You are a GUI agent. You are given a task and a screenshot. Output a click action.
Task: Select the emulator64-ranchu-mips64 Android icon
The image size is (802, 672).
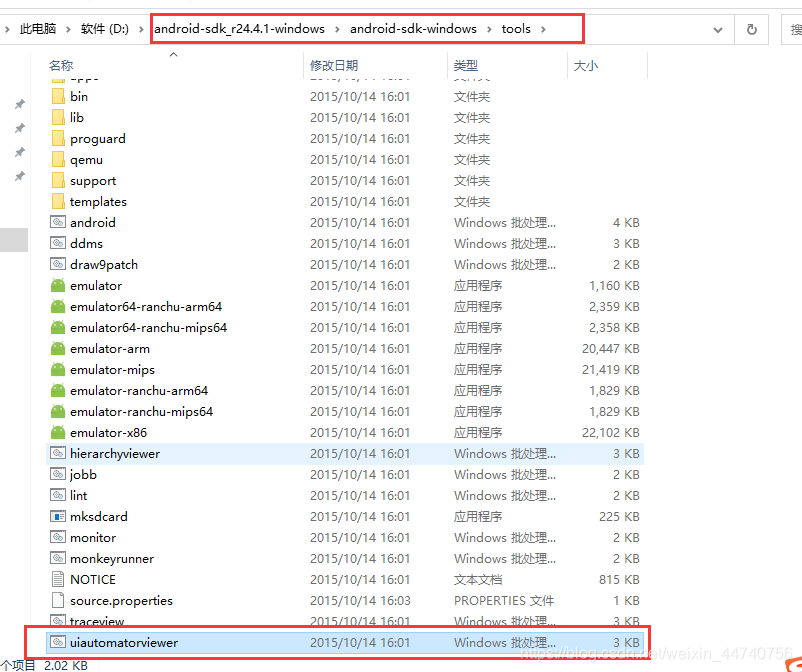[x=58, y=327]
